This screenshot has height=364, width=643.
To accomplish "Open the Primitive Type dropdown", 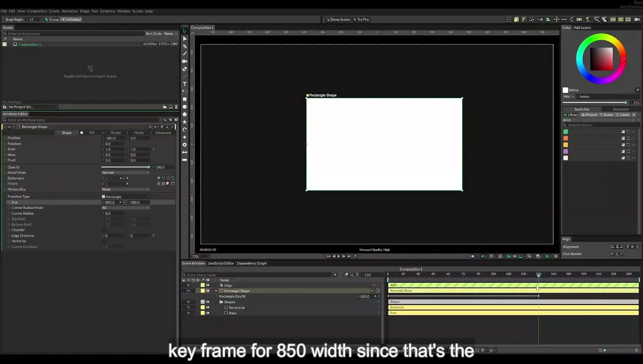I will click(125, 197).
